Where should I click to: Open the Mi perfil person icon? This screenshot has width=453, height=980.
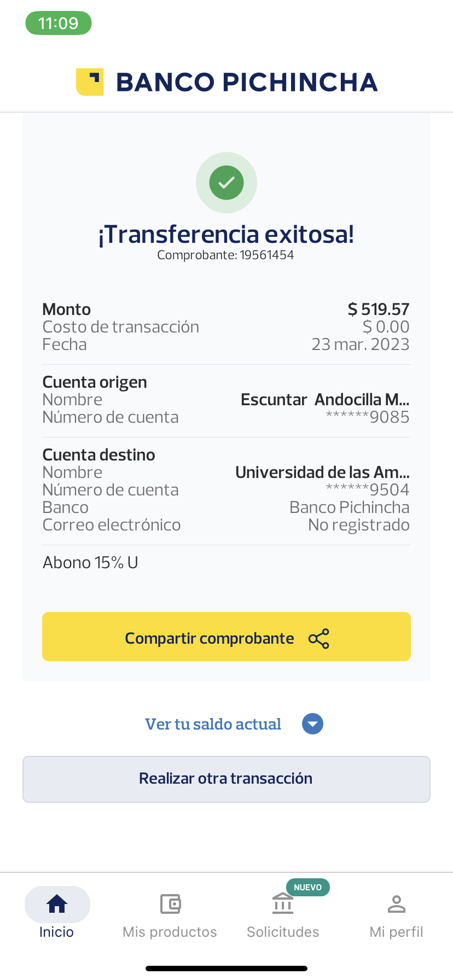tap(396, 904)
